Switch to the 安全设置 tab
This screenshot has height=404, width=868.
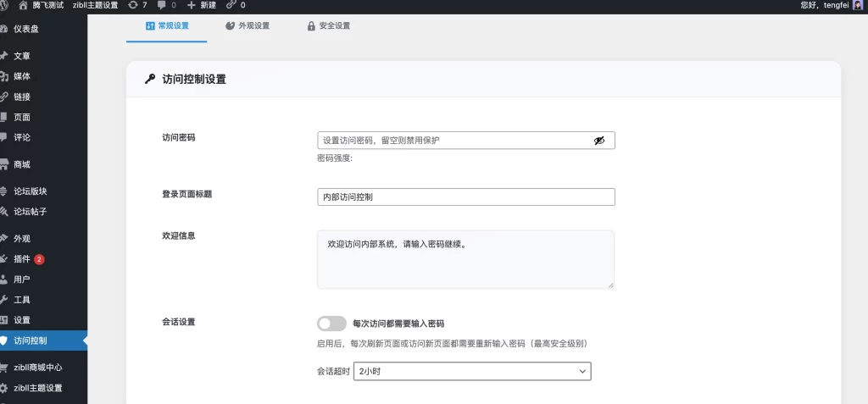[328, 26]
